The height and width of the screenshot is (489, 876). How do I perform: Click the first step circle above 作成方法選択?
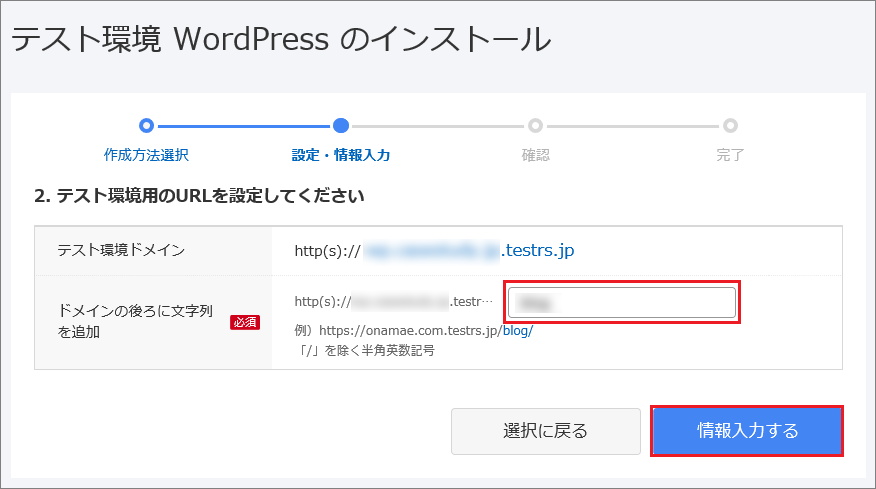click(x=146, y=126)
